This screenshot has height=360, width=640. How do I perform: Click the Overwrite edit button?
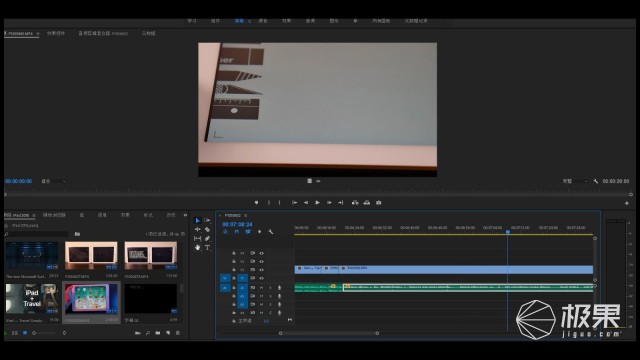pyautogui.click(x=367, y=202)
